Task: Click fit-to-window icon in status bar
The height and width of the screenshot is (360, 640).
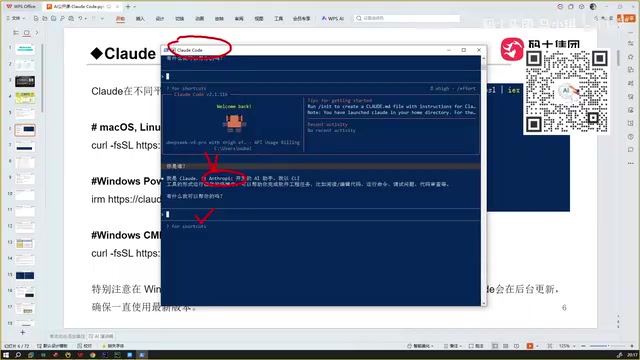Action: coord(550,346)
